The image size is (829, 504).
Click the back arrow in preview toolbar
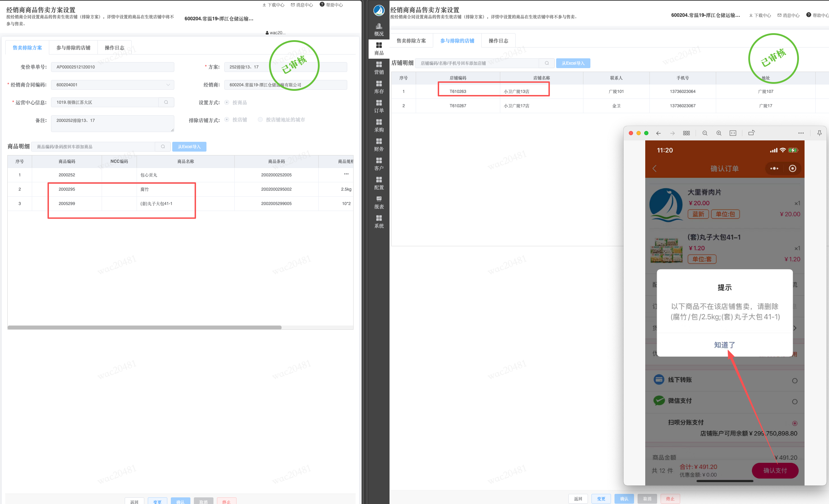click(658, 133)
